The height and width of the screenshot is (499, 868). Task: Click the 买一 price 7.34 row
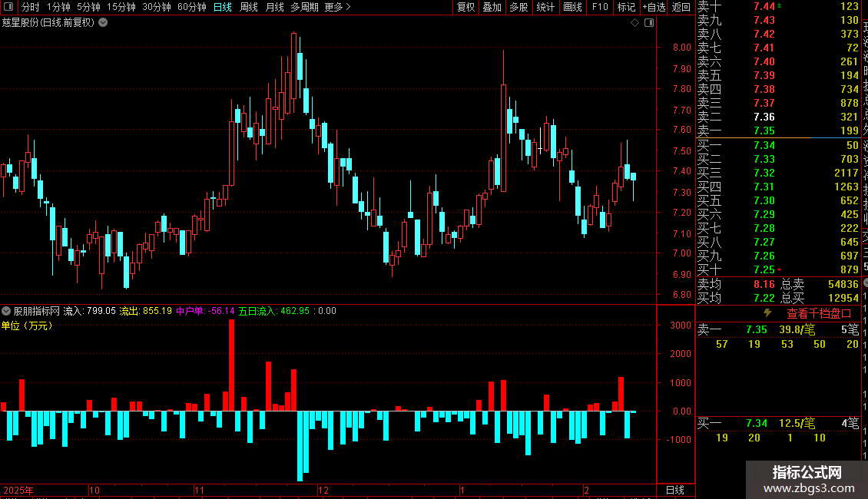click(x=778, y=145)
